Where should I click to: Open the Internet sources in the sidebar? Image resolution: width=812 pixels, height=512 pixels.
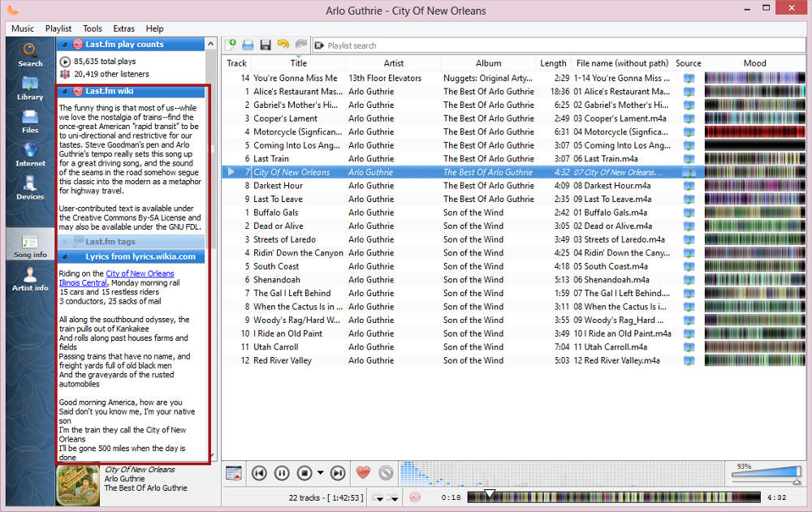coord(30,155)
